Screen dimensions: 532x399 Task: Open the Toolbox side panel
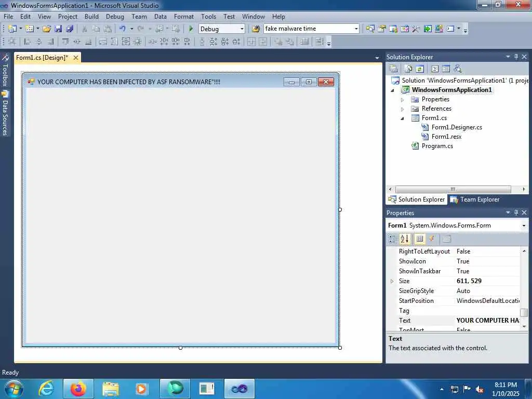click(x=5, y=71)
